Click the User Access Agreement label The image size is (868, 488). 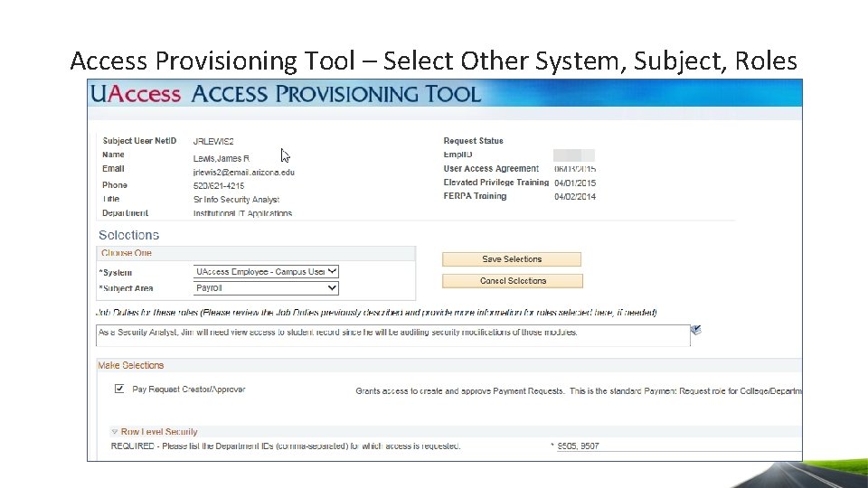click(x=491, y=169)
